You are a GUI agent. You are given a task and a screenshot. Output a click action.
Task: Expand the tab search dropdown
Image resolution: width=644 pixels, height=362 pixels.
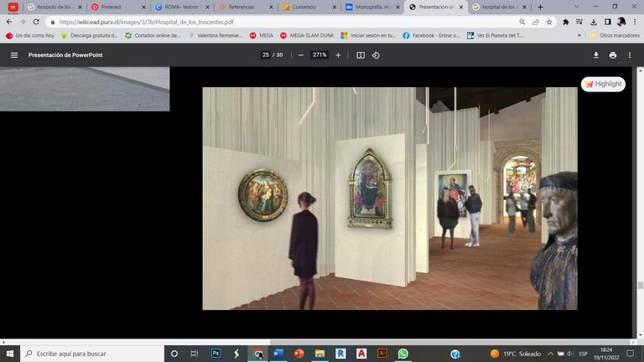pyautogui.click(x=576, y=7)
